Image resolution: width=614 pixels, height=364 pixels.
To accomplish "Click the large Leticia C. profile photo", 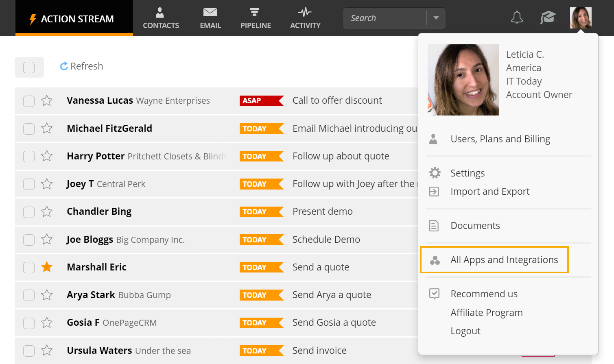I will coord(463,80).
